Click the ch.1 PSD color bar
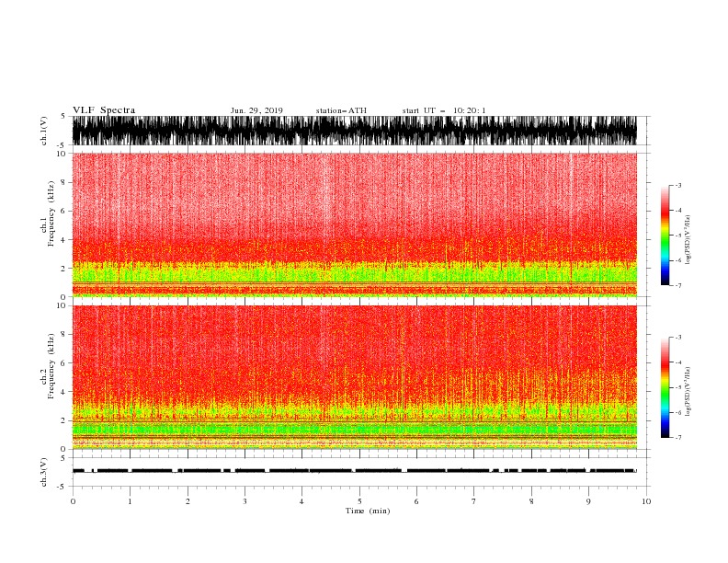This screenshot has height=563, width=728. click(x=665, y=236)
